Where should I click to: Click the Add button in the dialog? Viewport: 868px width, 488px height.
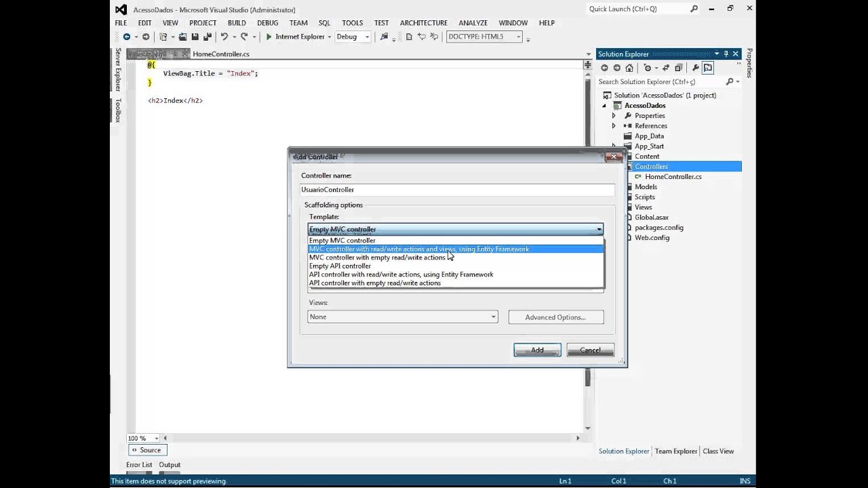tap(537, 350)
